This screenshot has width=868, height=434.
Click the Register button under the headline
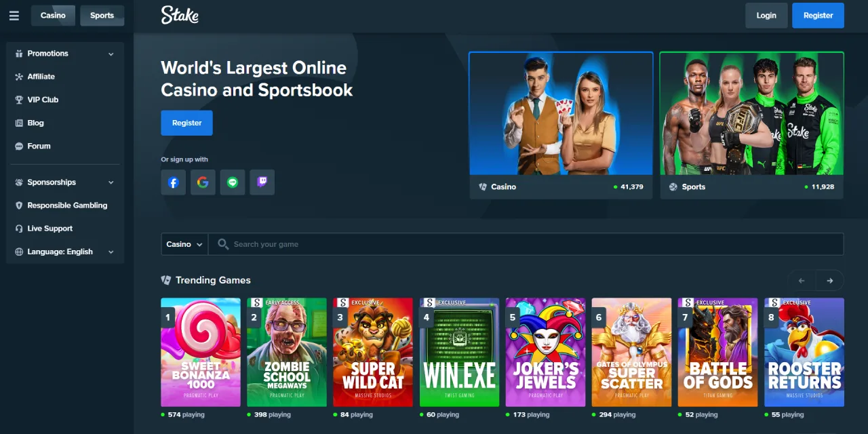(186, 123)
